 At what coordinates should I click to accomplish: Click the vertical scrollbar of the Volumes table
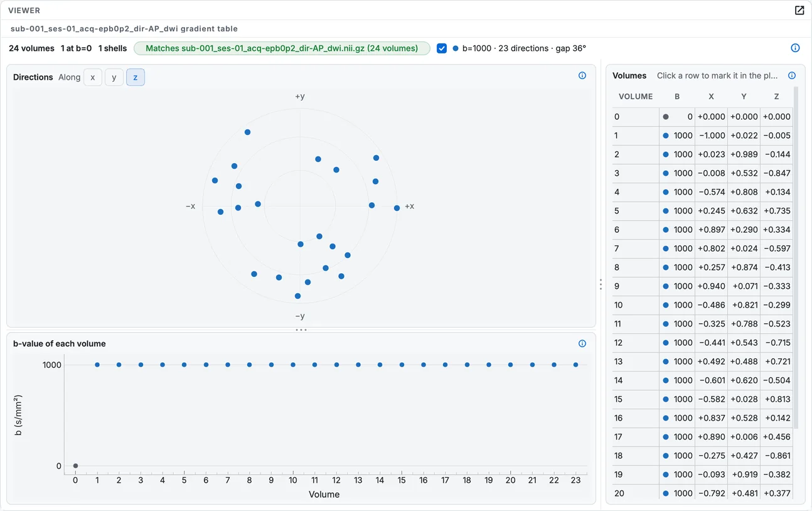[796, 257]
